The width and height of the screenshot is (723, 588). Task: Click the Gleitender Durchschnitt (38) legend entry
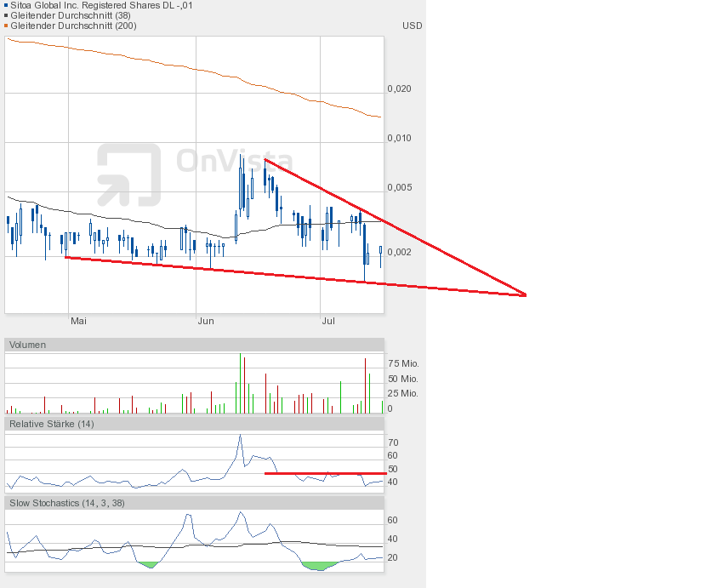pos(71,15)
